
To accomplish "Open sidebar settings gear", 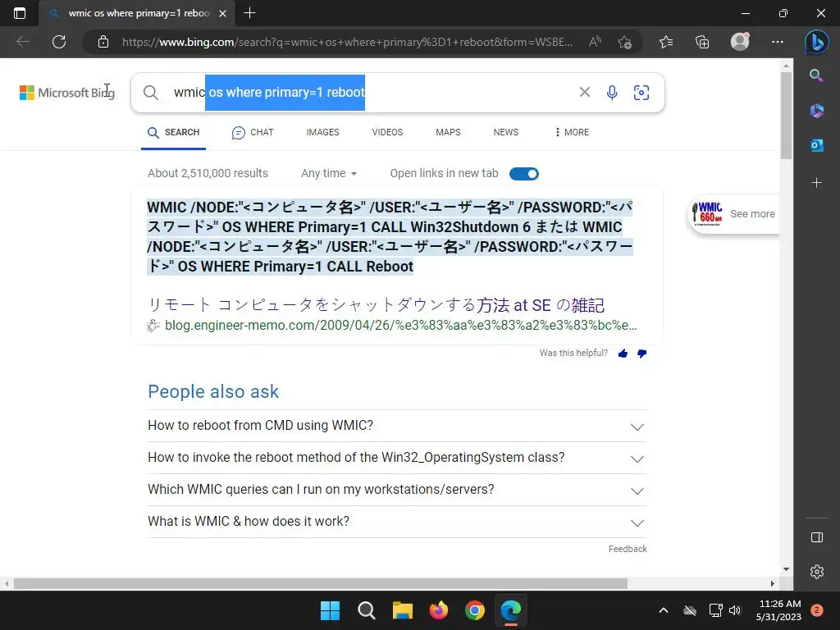I will pos(816,572).
